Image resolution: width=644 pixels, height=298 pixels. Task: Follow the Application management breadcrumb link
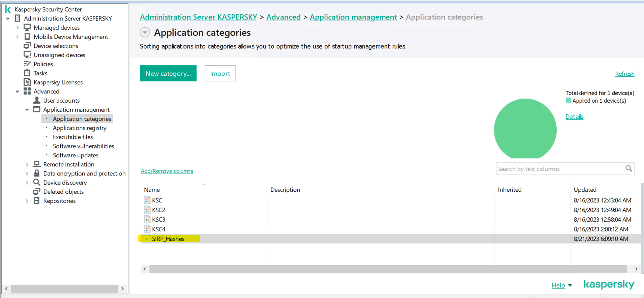click(353, 17)
